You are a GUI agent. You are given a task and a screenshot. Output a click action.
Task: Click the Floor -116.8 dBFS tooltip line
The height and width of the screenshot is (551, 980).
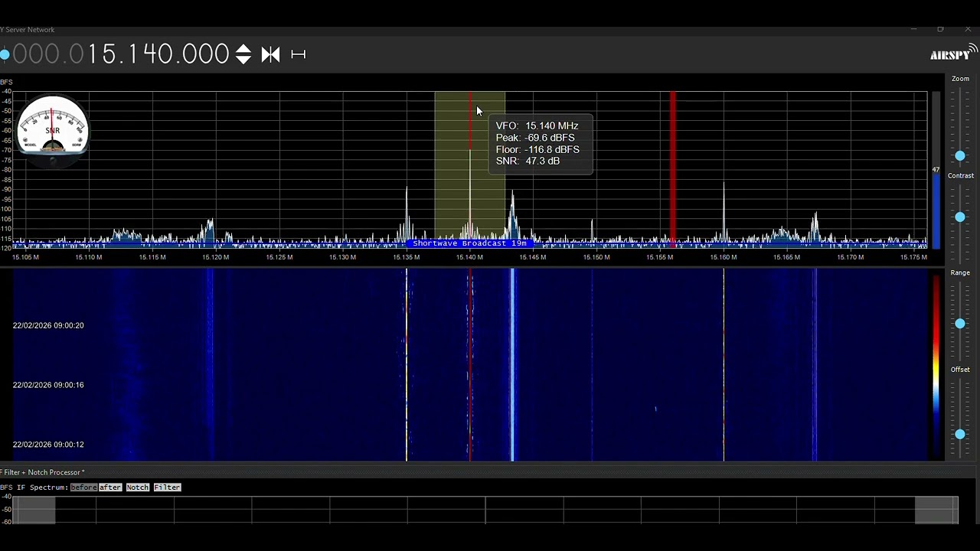click(537, 149)
